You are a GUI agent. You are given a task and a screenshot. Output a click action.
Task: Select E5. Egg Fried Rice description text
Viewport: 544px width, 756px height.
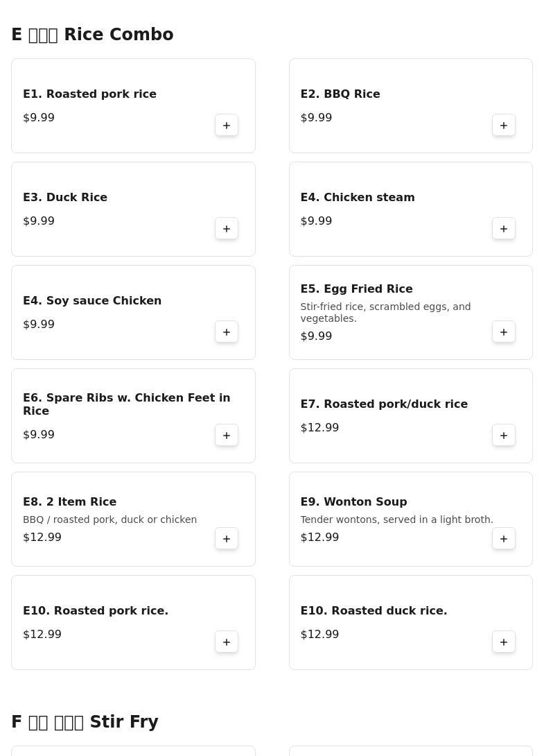coord(385,312)
